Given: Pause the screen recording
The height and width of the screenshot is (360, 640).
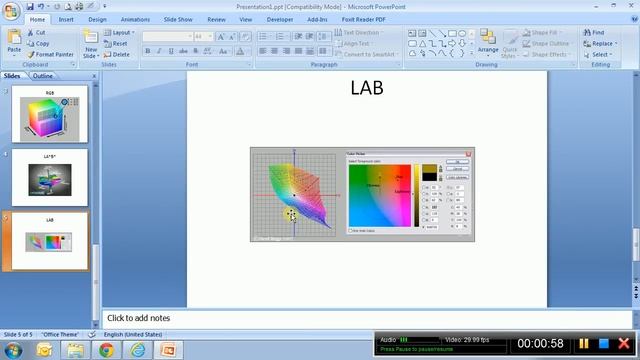Looking at the screenshot, I should [584, 344].
